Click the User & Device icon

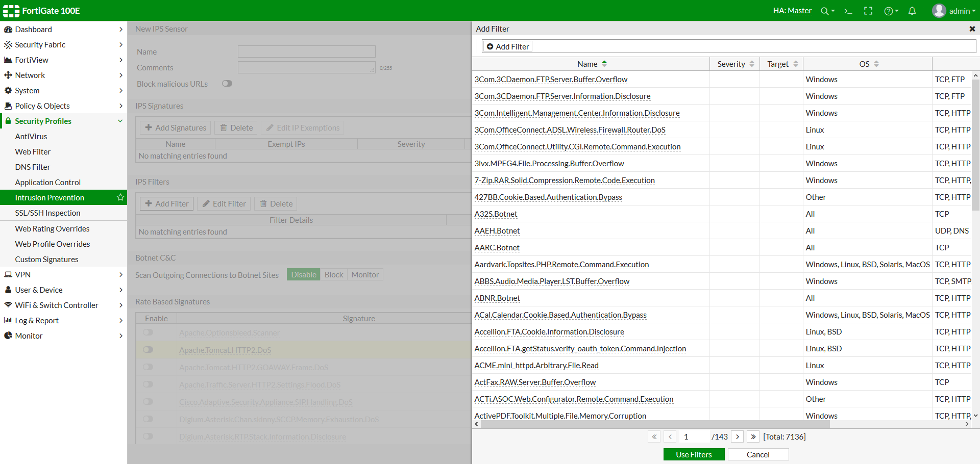click(8, 290)
